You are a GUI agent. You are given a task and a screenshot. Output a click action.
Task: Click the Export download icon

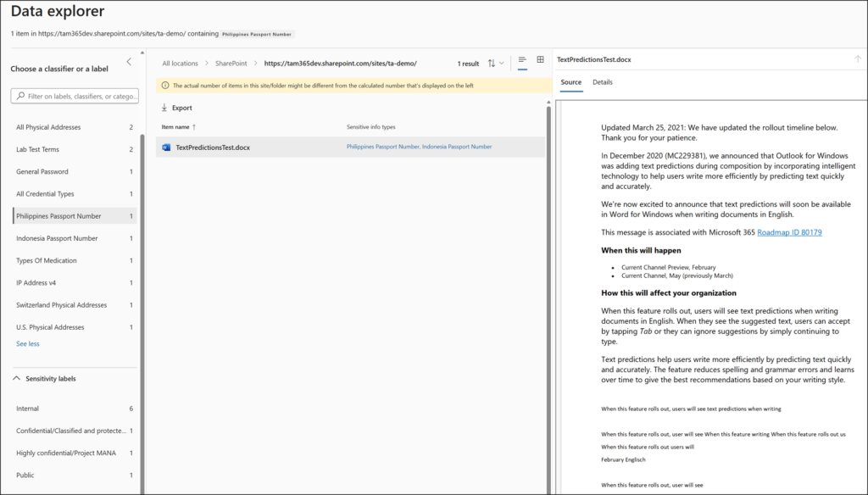(x=164, y=108)
